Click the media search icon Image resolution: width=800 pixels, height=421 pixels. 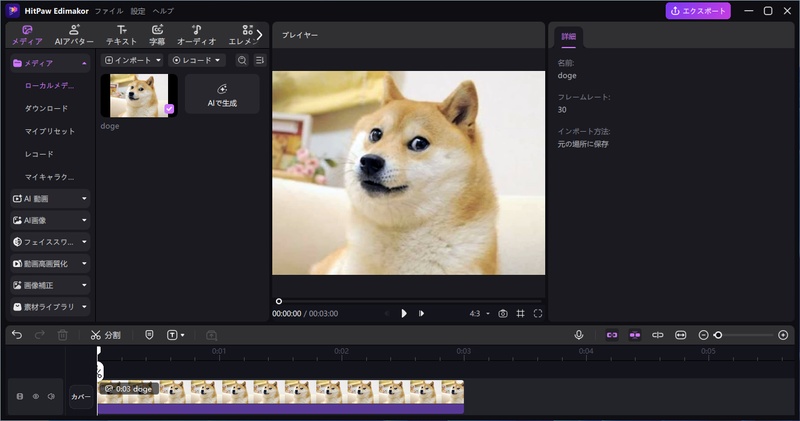pyautogui.click(x=242, y=60)
